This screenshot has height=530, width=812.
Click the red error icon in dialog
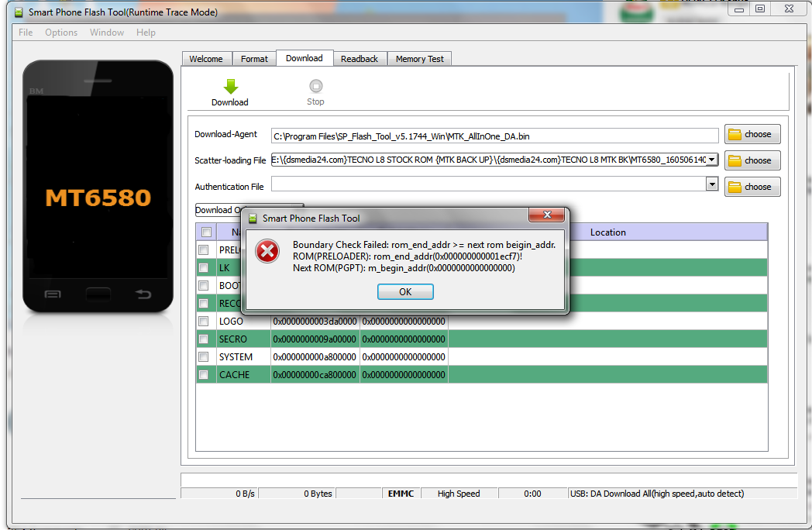[x=267, y=251]
